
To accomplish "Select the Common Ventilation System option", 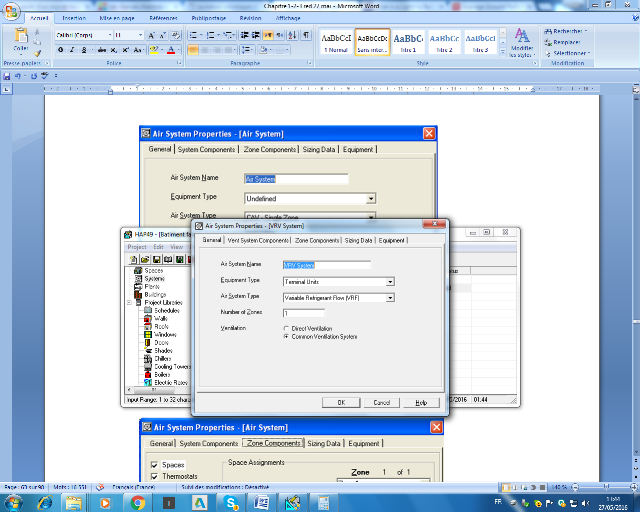I will point(286,337).
